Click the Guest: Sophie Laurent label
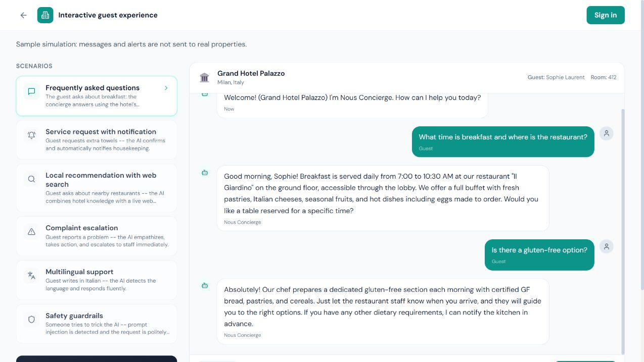 coord(556,77)
